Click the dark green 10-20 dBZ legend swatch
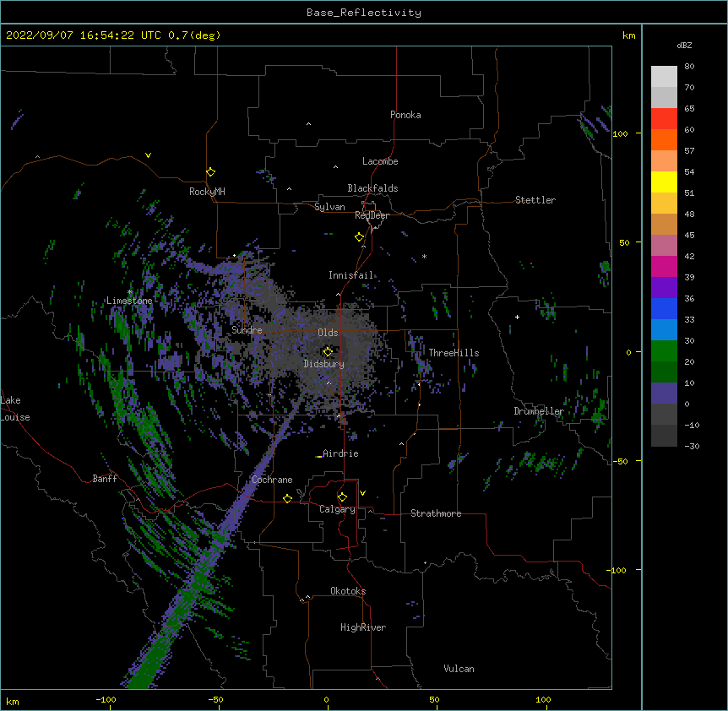The width and height of the screenshot is (728, 711). [x=664, y=372]
